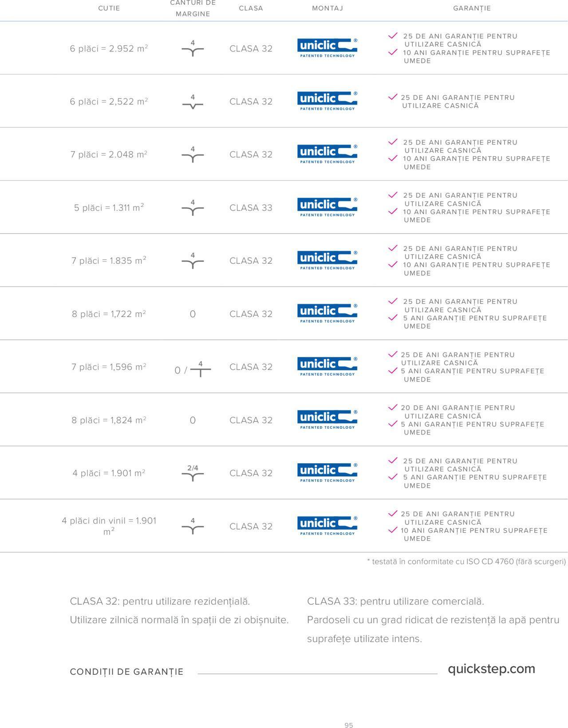568x728 pixels.
Task: Click the MONTAJ column header
Action: [327, 8]
